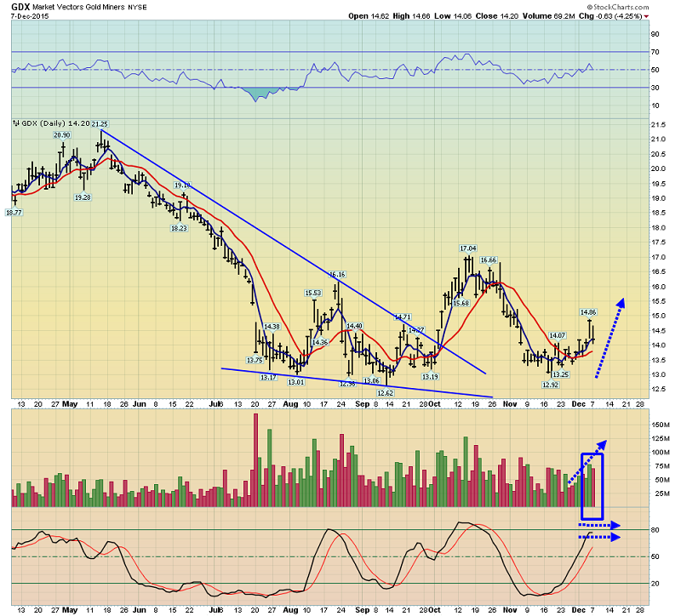Click the 150M tick on the volume axis
Image resolution: width=681 pixels, height=616 pixels.
661,425
